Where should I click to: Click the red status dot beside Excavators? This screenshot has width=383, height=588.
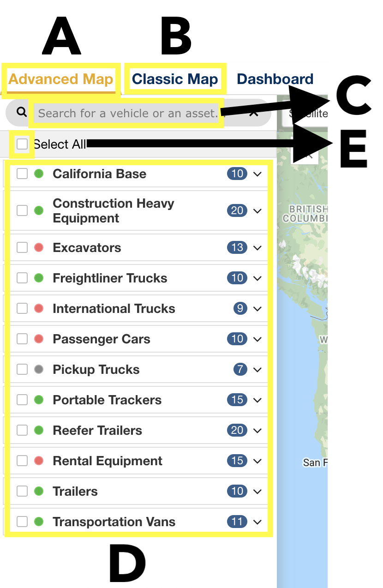click(x=39, y=247)
